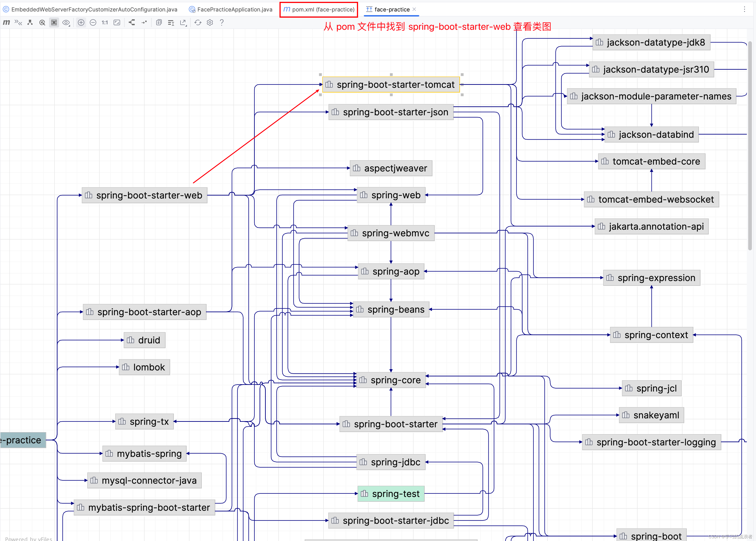Click the help question mark icon
This screenshot has height=541, width=756.
(222, 23)
